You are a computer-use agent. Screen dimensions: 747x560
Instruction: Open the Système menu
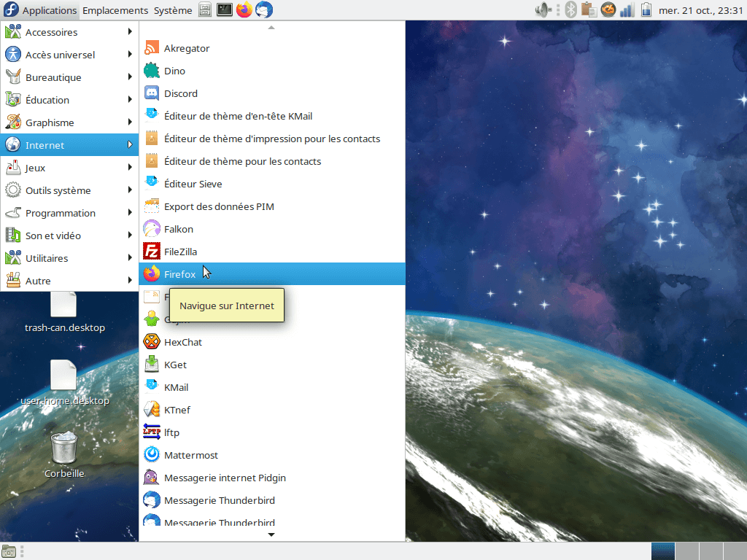click(173, 10)
